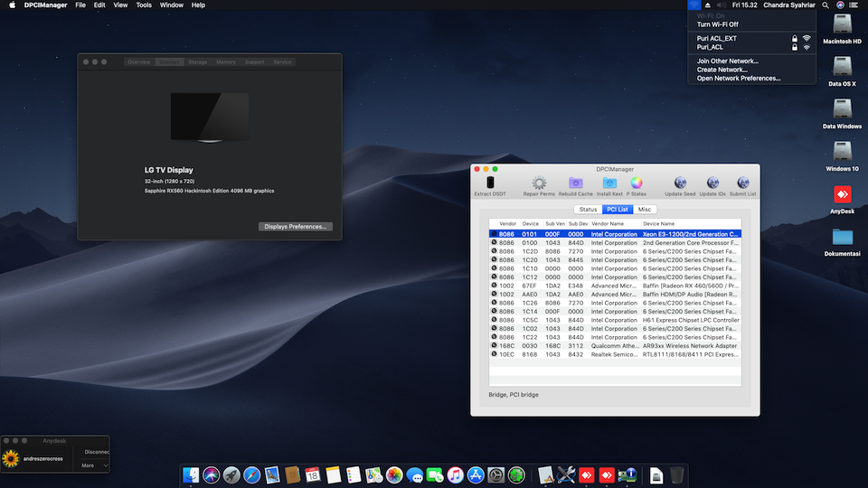Open Launchpad rocket icon in Dock

[x=231, y=475]
